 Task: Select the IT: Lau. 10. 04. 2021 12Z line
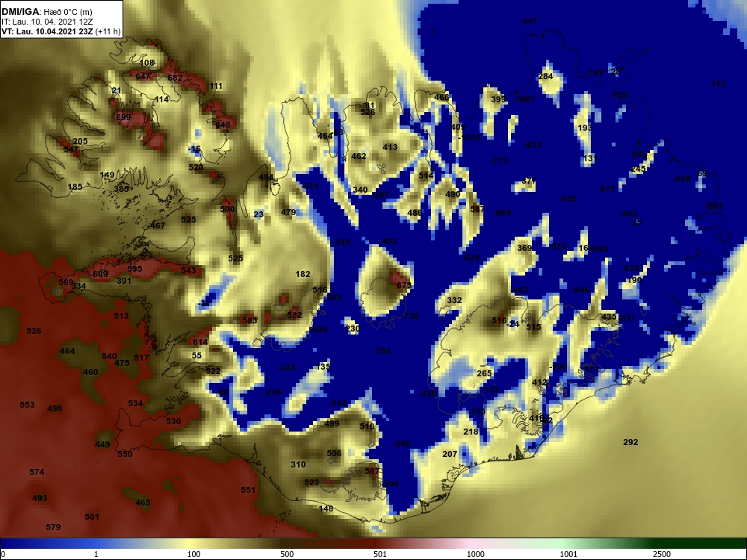(47, 22)
